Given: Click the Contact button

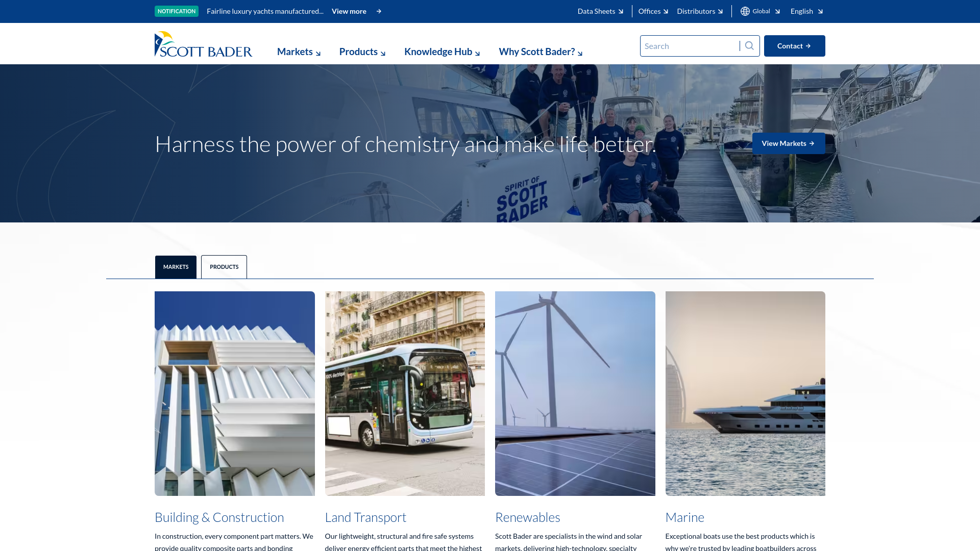Looking at the screenshot, I should tap(794, 46).
